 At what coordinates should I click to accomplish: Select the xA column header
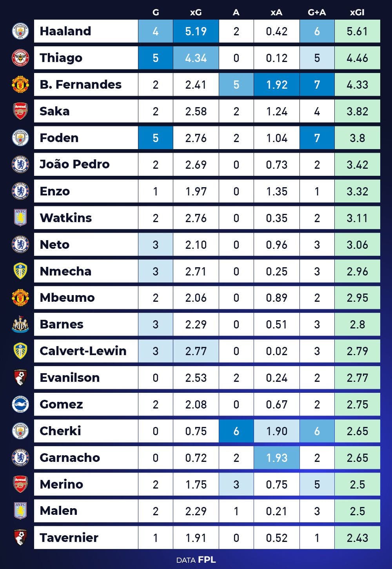pos(276,13)
